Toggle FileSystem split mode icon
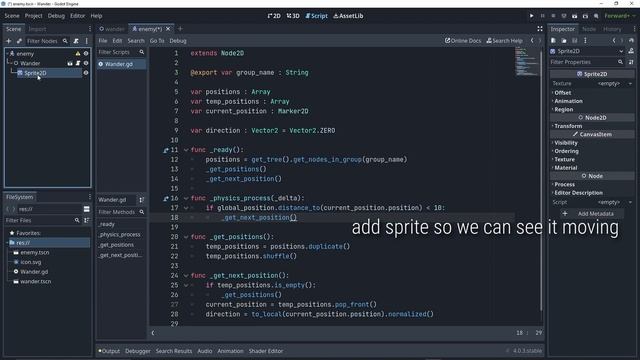Screen dimensions: 640x360 [87, 209]
